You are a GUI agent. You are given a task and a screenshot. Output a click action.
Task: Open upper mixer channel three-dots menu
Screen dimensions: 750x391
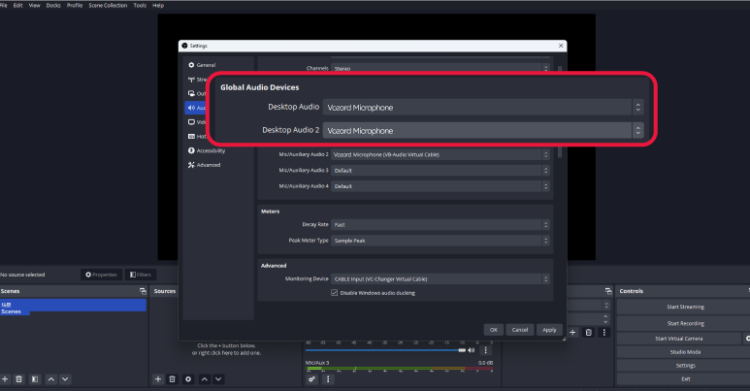tap(485, 350)
